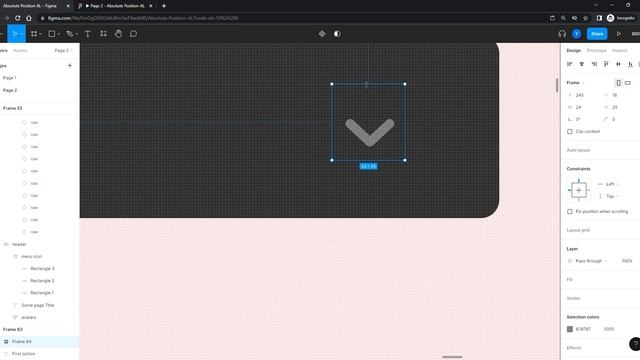Open vertical constraint Top dropdown
This screenshot has height=360, width=640.
[x=612, y=196]
